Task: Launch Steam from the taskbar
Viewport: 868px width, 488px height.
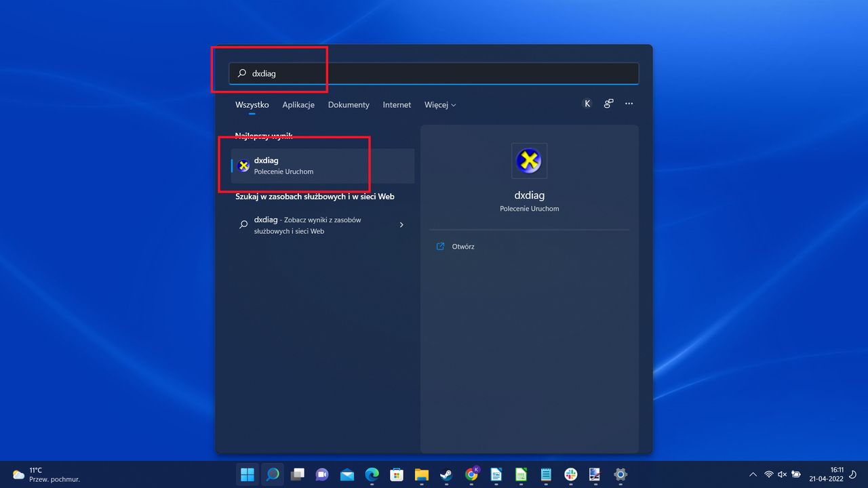Action: (x=446, y=474)
